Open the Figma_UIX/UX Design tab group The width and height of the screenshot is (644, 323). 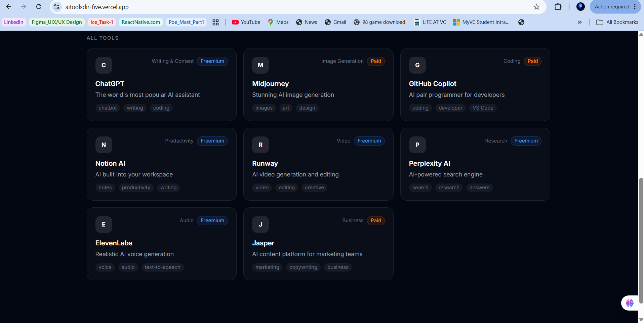coord(57,22)
